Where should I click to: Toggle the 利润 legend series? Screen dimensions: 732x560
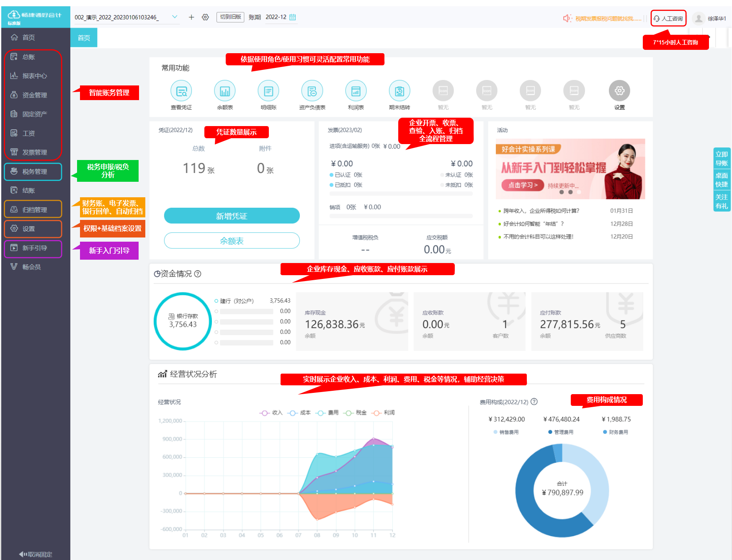383,413
